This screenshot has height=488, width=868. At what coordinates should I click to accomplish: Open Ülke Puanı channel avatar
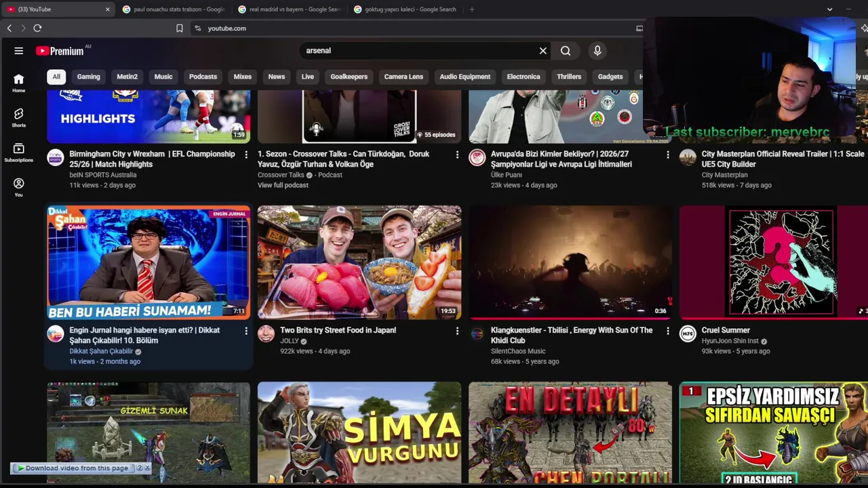tap(477, 158)
